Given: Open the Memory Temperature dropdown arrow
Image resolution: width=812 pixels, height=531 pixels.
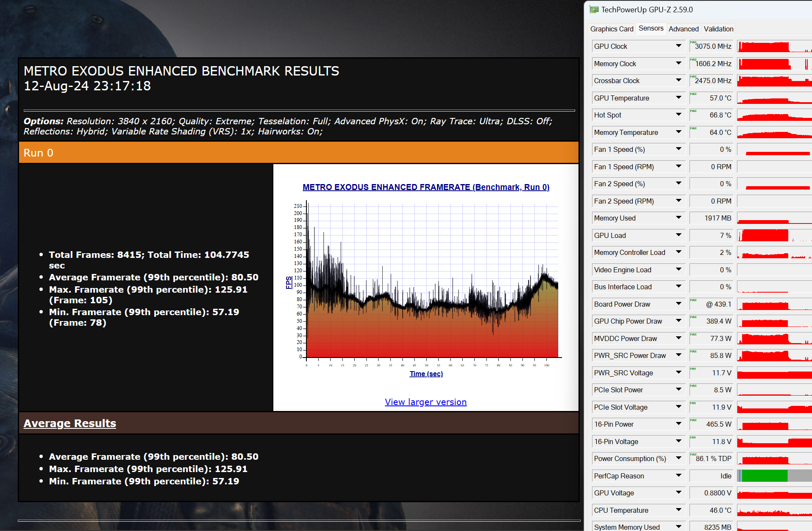Looking at the screenshot, I should click(x=679, y=132).
